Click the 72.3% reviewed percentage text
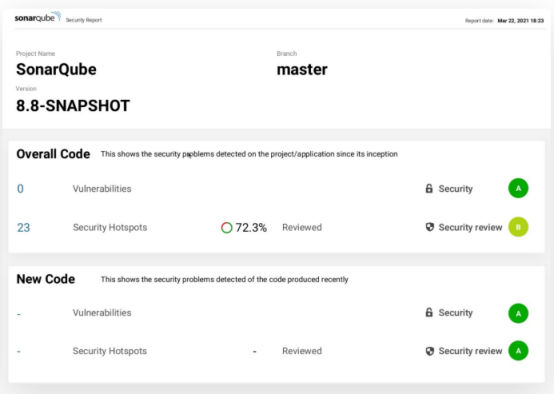The image size is (554, 394). click(251, 228)
